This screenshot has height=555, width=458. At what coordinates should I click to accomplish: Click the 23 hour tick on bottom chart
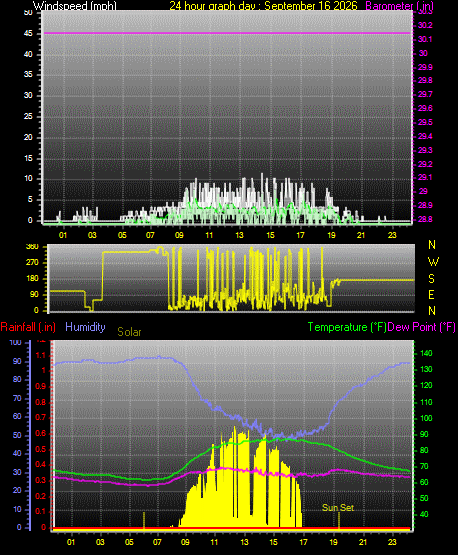(392, 542)
